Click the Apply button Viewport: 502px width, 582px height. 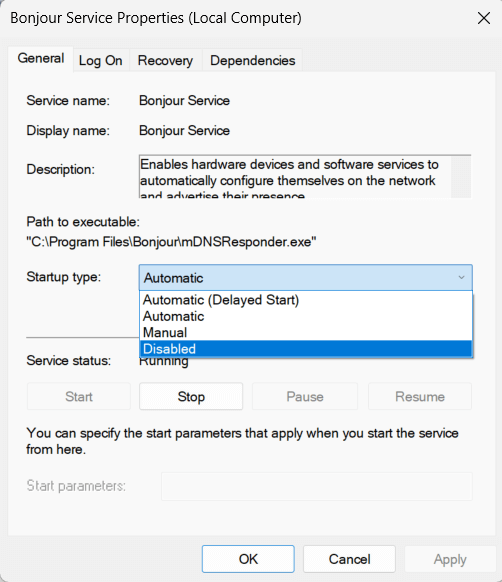coord(450,559)
